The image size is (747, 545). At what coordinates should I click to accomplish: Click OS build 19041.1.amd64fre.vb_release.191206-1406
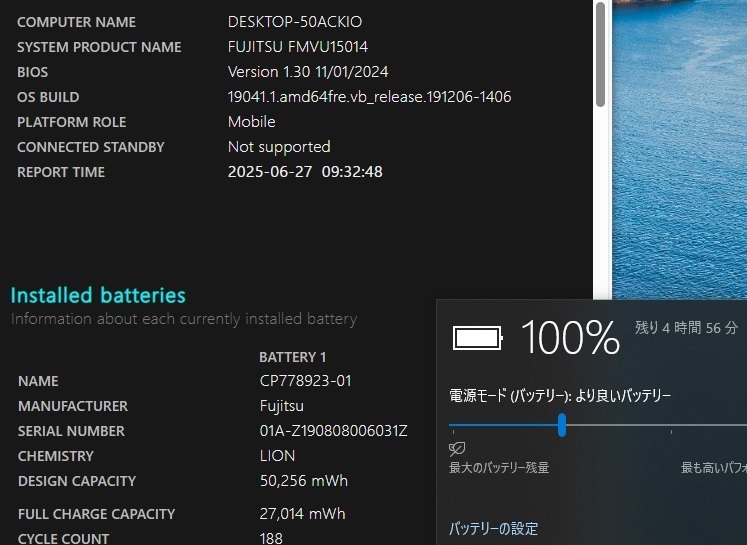(x=369, y=97)
